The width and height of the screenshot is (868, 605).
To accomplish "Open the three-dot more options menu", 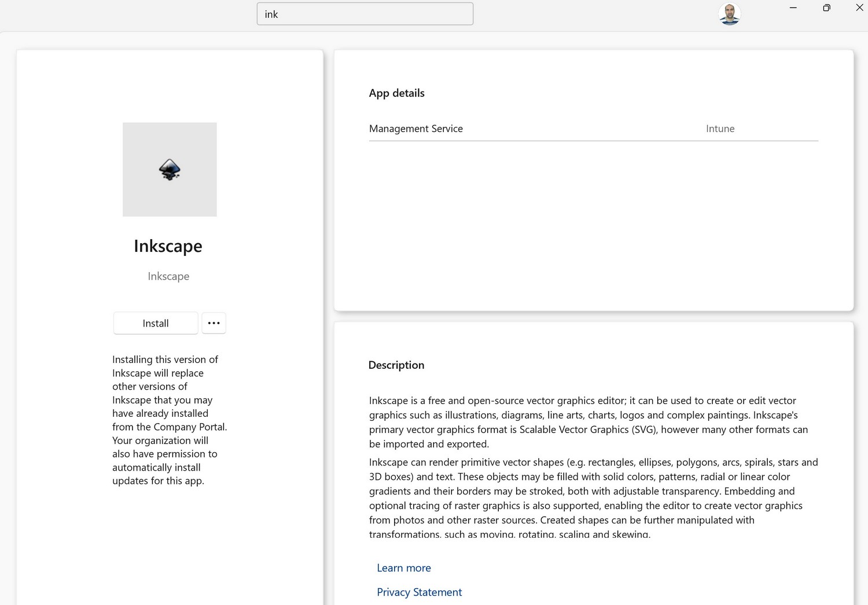I will (214, 323).
